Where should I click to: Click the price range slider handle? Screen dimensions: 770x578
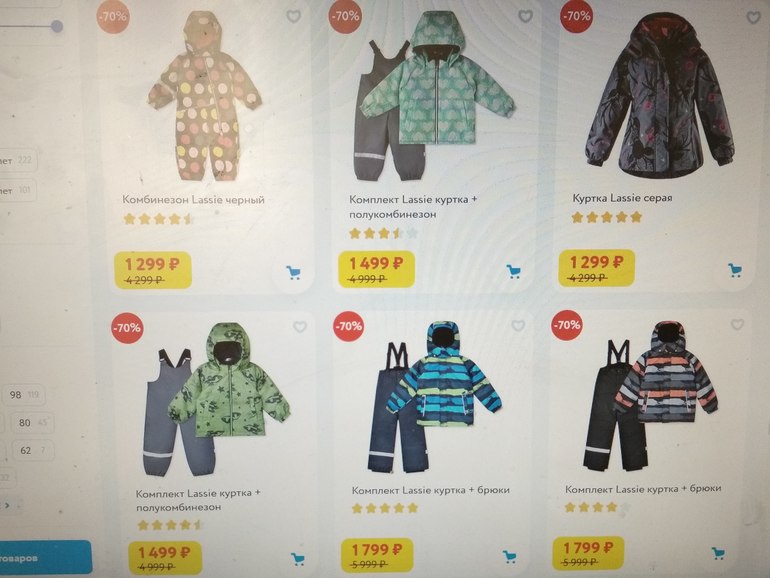[57, 26]
